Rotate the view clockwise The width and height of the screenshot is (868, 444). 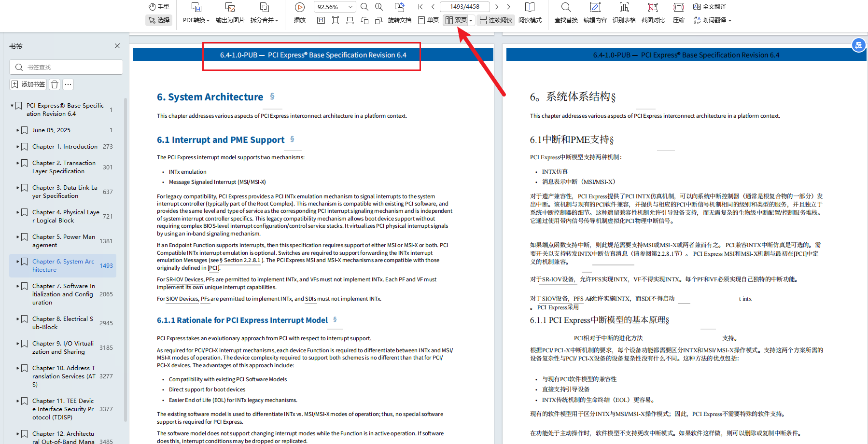pos(379,20)
